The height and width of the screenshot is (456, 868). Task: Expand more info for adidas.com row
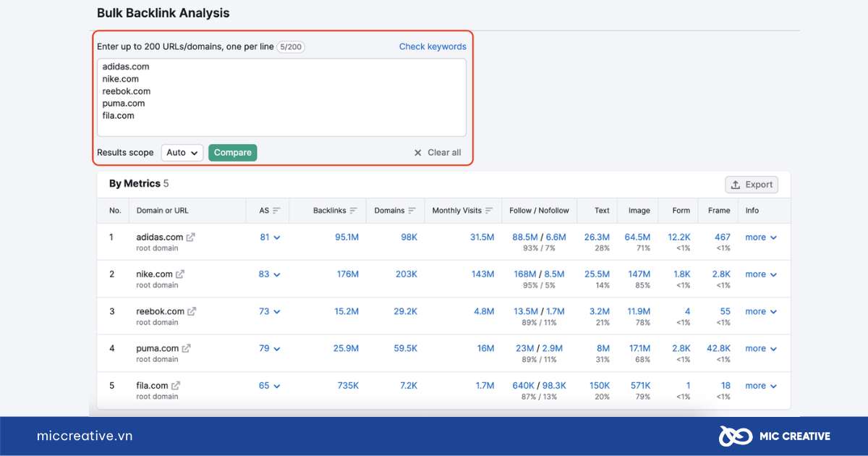pyautogui.click(x=761, y=237)
